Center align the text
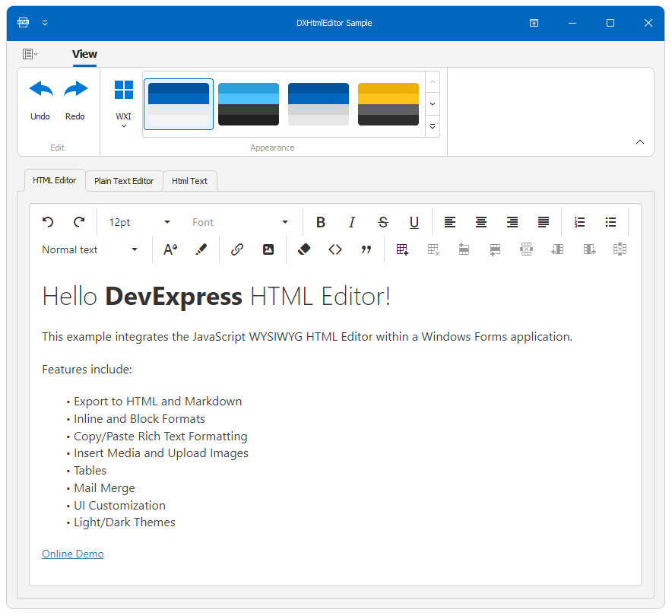Viewport: 672px width, 616px height. pos(481,222)
